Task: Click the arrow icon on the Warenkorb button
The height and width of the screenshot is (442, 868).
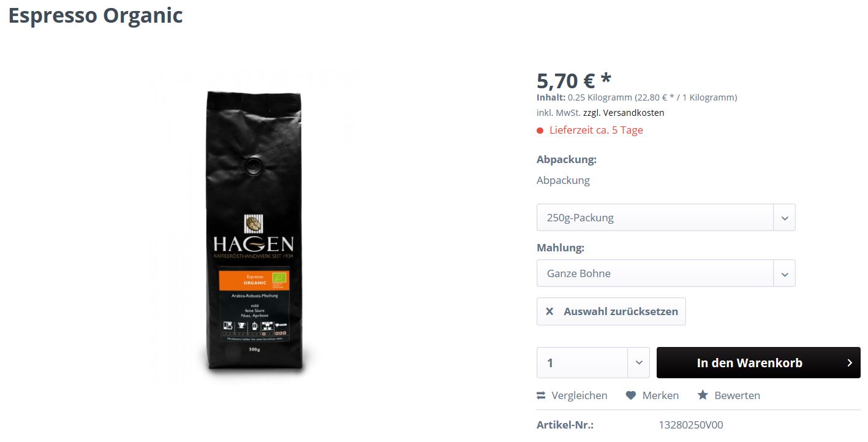Action: tap(850, 363)
